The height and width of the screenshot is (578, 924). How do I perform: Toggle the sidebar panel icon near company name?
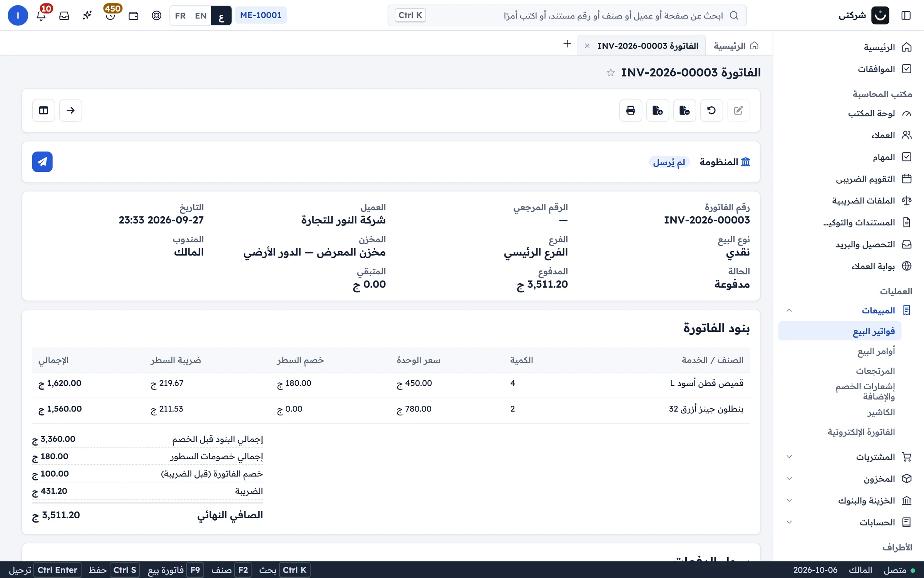pyautogui.click(x=906, y=15)
